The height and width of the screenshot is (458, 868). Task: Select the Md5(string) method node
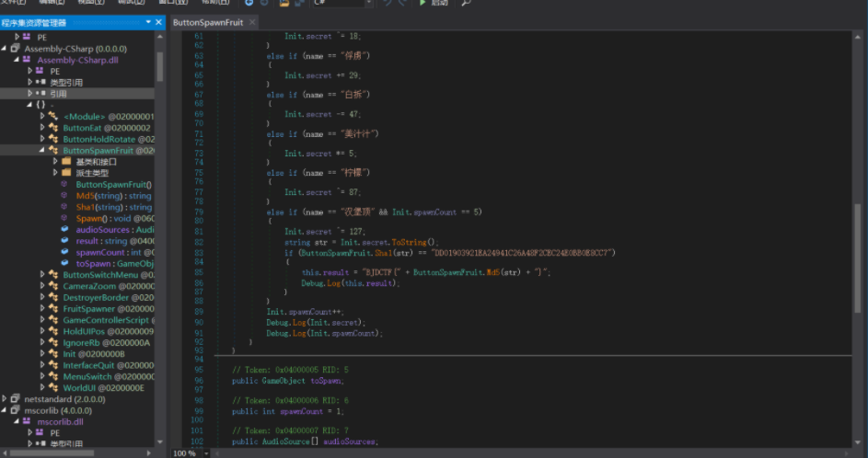[113, 196]
